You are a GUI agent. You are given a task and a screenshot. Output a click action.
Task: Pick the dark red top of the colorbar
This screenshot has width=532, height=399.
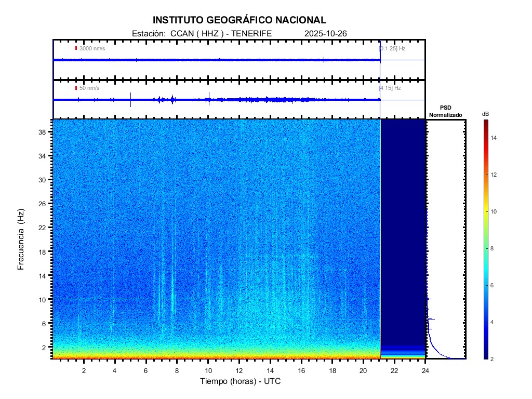pyautogui.click(x=485, y=123)
